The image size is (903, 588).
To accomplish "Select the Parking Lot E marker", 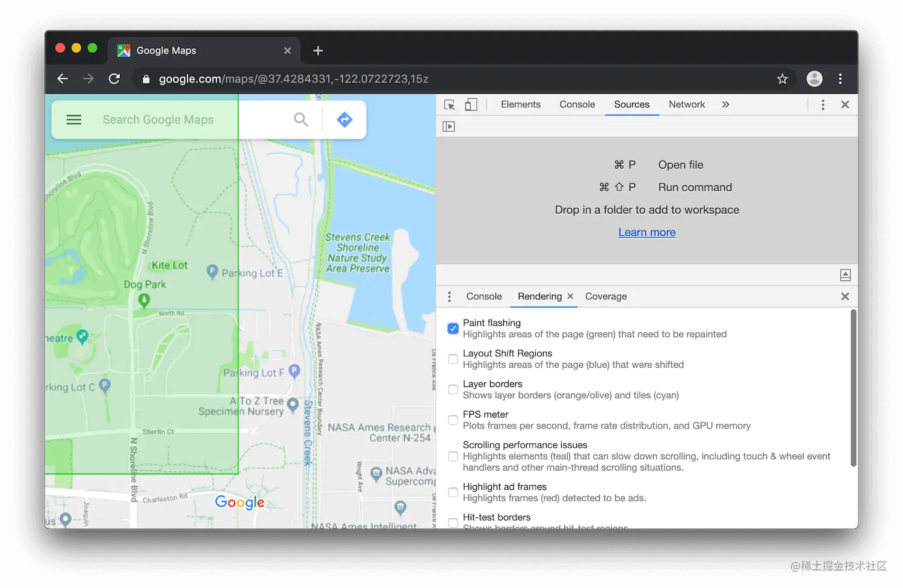I will pos(212,272).
